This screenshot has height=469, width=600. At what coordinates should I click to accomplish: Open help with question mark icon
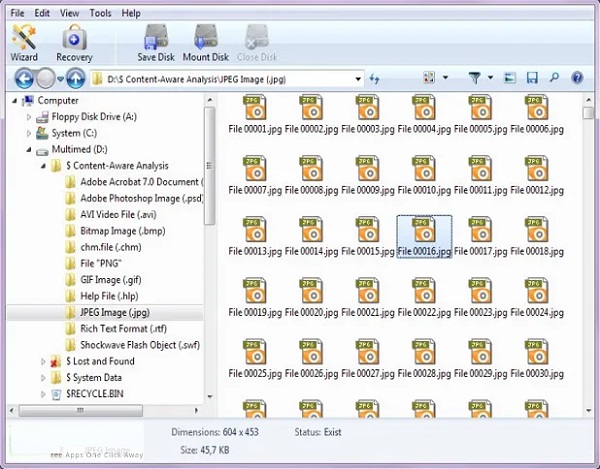tap(577, 78)
